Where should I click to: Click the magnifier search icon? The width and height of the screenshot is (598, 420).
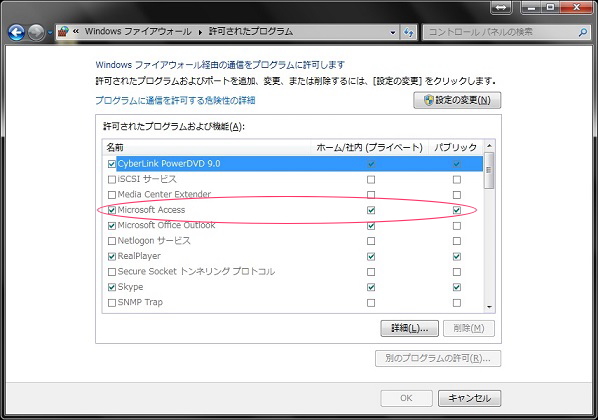[582, 32]
